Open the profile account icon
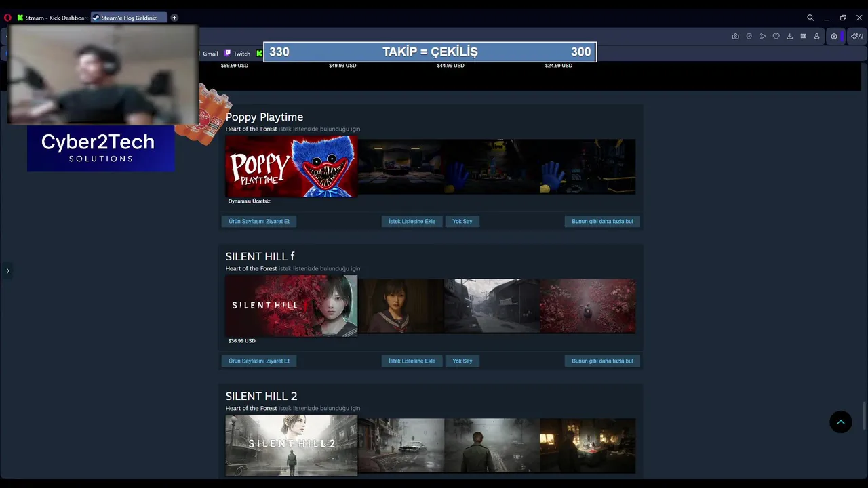Screen dimensions: 868x488 (x=816, y=36)
